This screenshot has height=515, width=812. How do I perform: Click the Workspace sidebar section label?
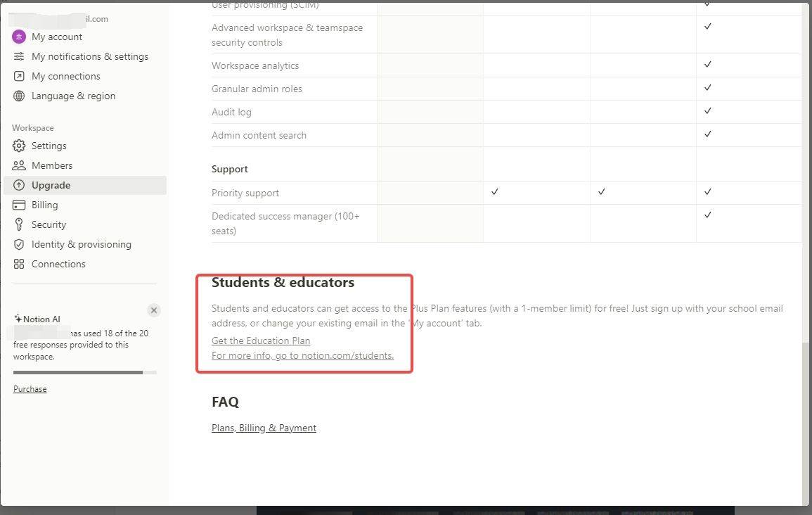click(x=32, y=128)
